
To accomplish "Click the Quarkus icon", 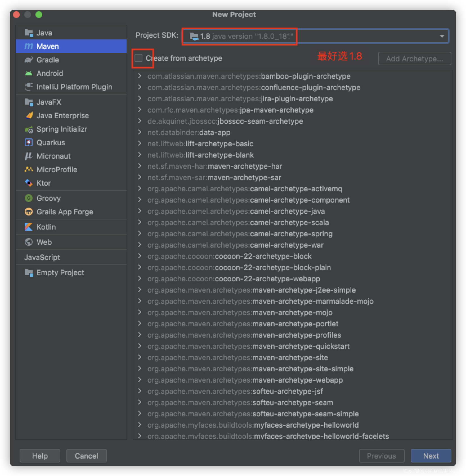I will pos(29,143).
